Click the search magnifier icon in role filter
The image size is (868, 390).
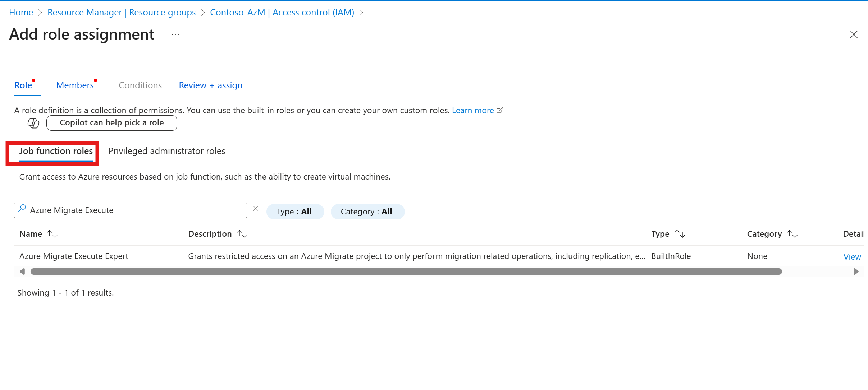[22, 208]
